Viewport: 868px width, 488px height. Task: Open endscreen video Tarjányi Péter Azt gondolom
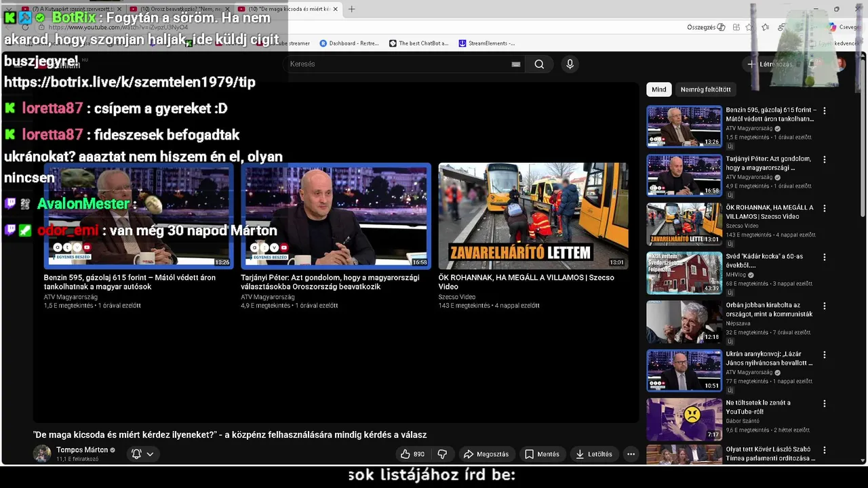coord(336,216)
